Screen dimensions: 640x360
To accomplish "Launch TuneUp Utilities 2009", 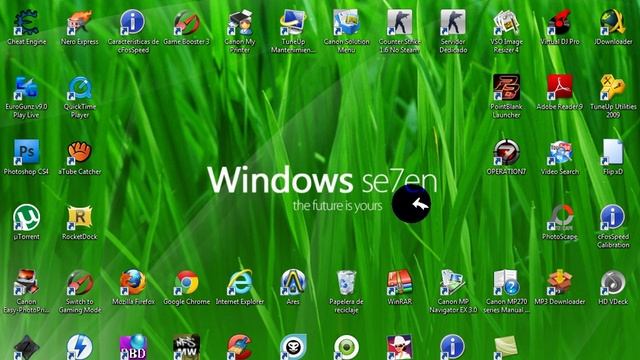I will coord(613,87).
